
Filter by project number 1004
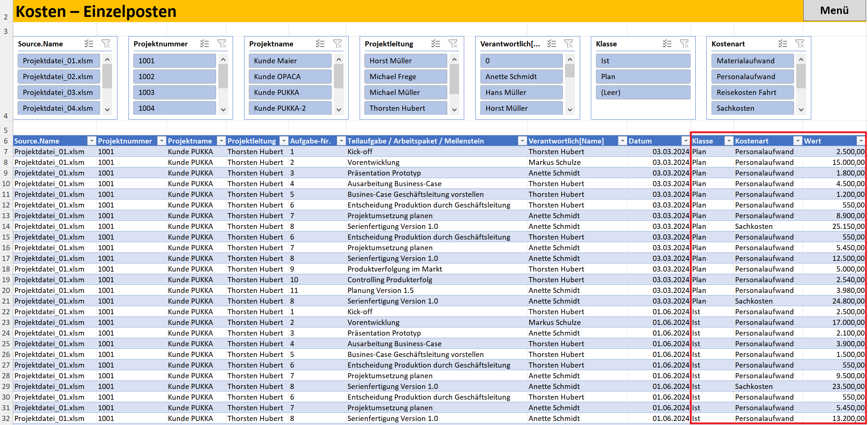pos(174,108)
